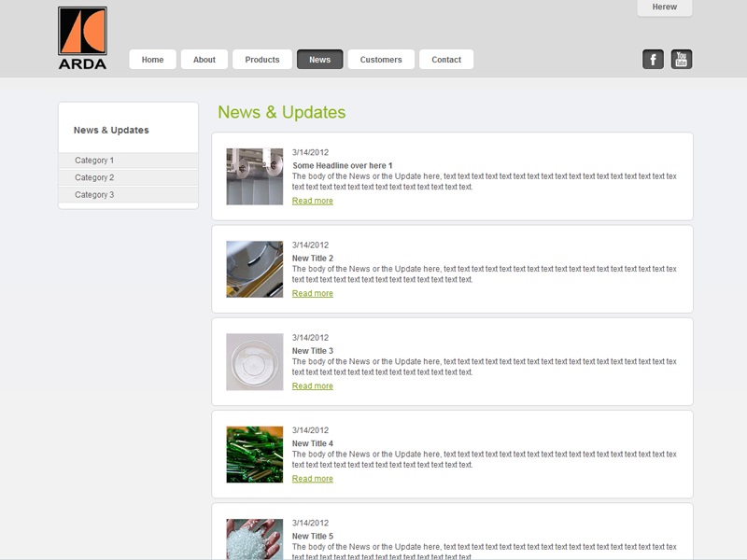The height and width of the screenshot is (560, 747).
Task: Open the Facebook icon link
Action: pos(653,60)
